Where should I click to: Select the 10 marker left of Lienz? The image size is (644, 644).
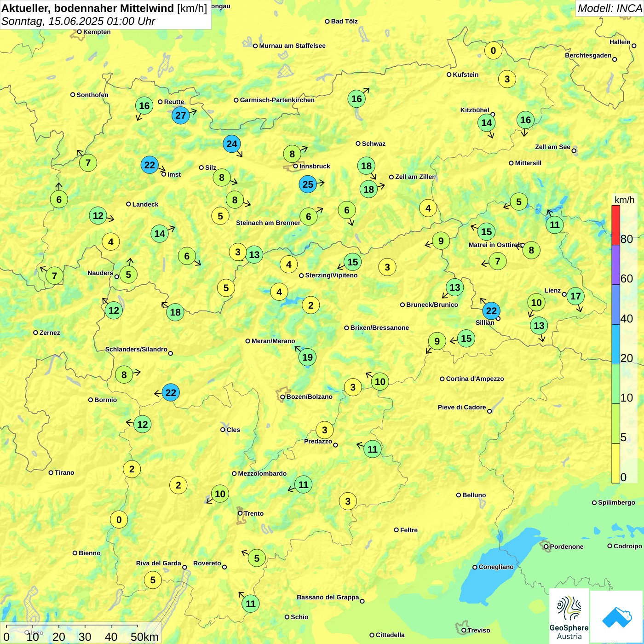pyautogui.click(x=536, y=303)
